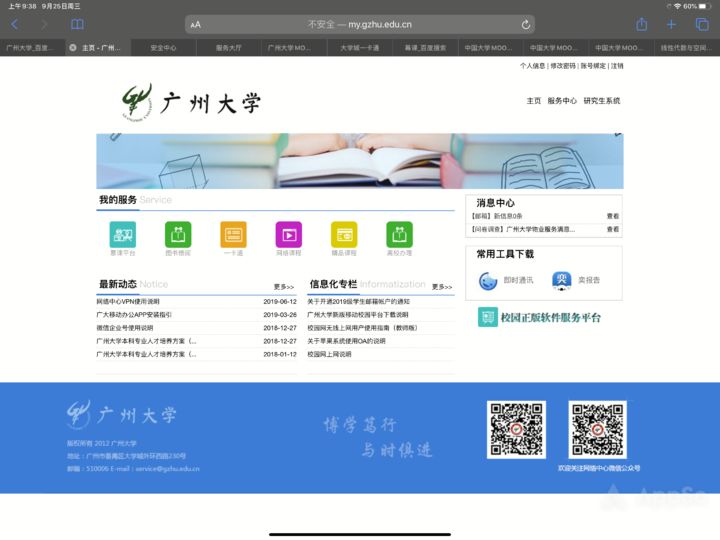This screenshot has height=540, width=720.
Task: Open the orange 一卡通 service icon
Action: (233, 235)
